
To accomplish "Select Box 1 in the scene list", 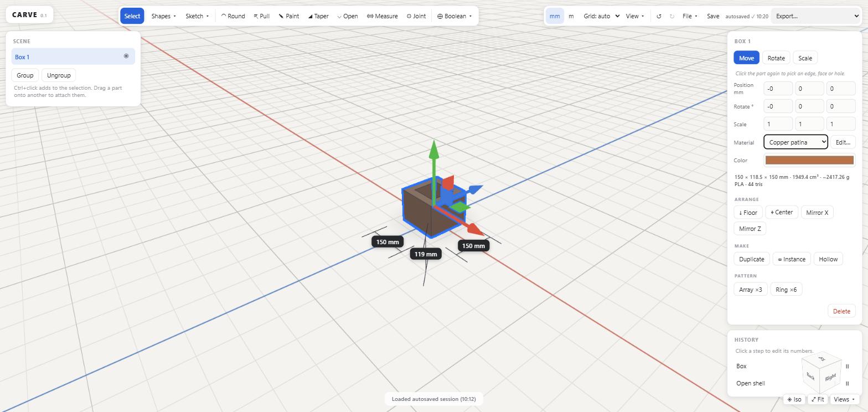I will [x=73, y=56].
